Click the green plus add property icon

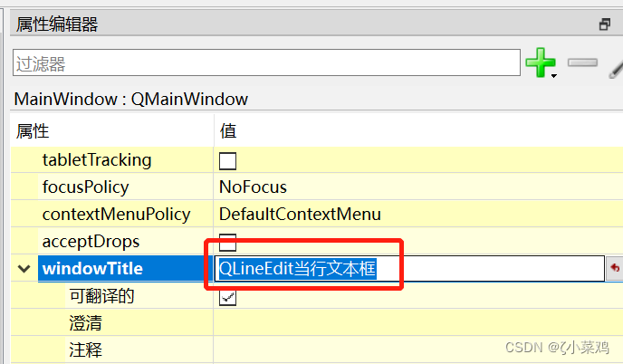coord(540,62)
